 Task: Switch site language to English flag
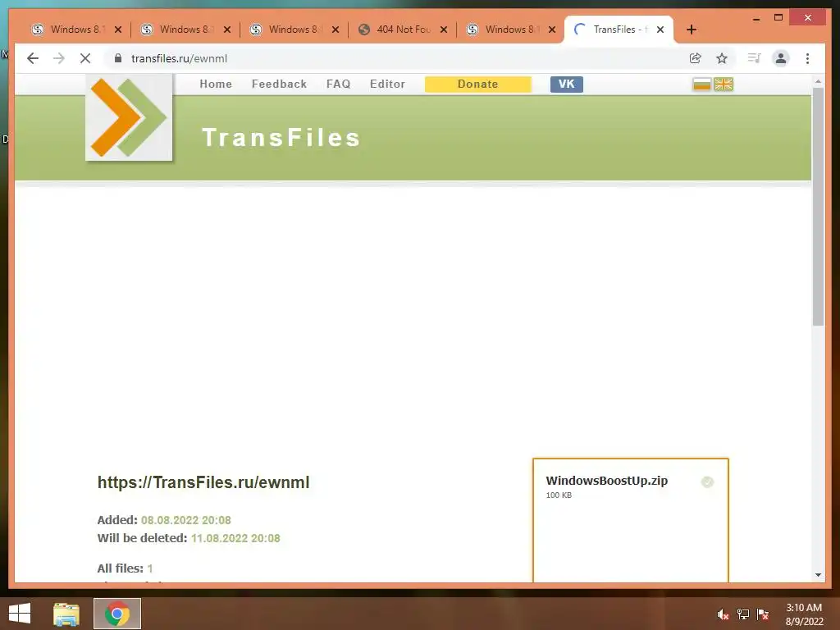pyautogui.click(x=724, y=84)
